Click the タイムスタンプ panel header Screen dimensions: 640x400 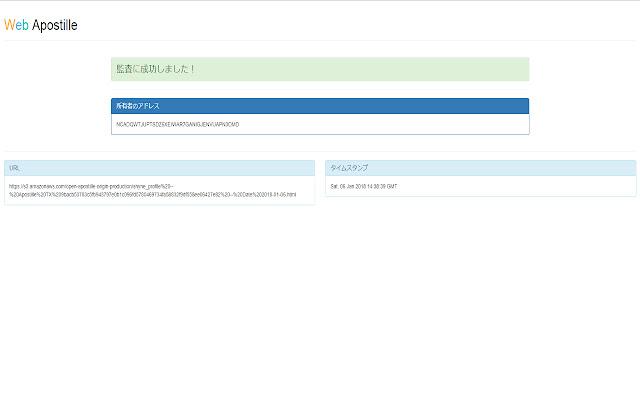pos(481,168)
